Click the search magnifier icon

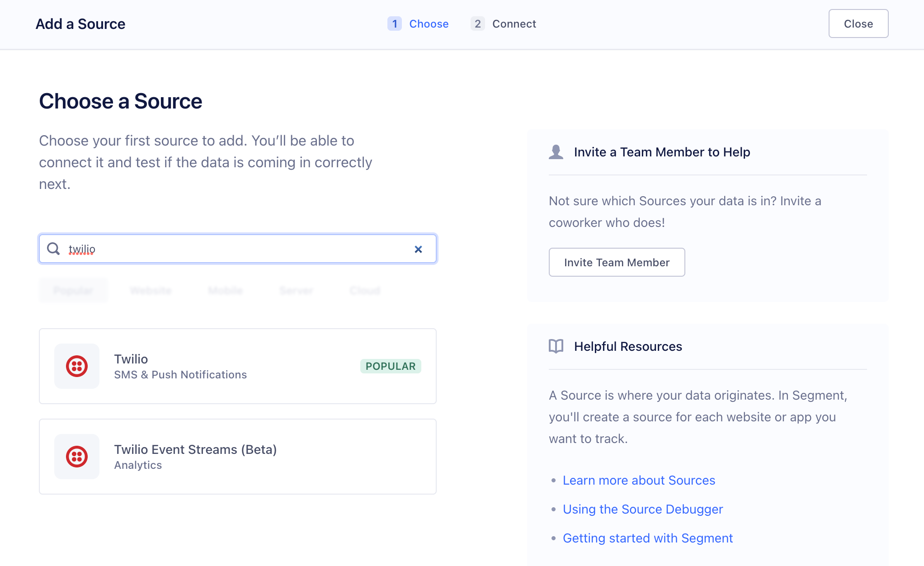coord(53,249)
